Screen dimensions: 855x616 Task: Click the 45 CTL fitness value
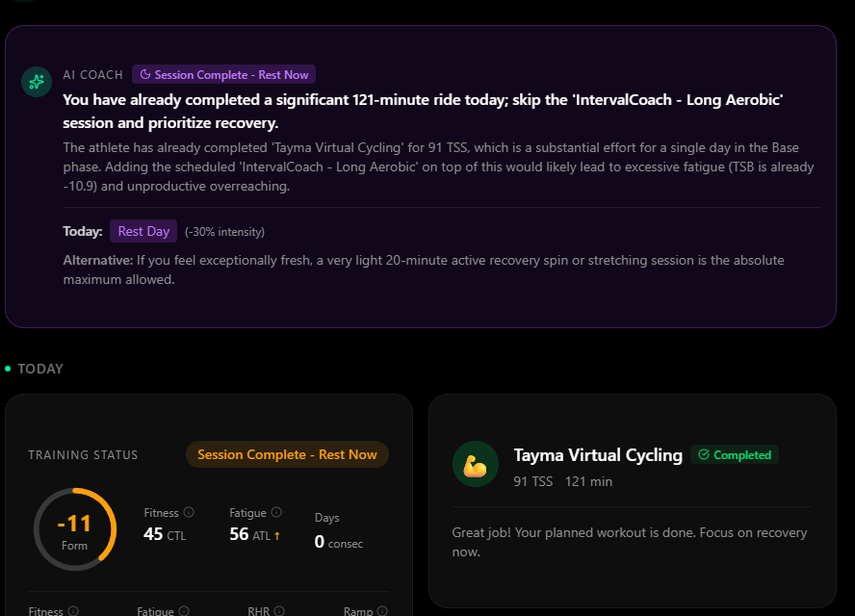164,534
